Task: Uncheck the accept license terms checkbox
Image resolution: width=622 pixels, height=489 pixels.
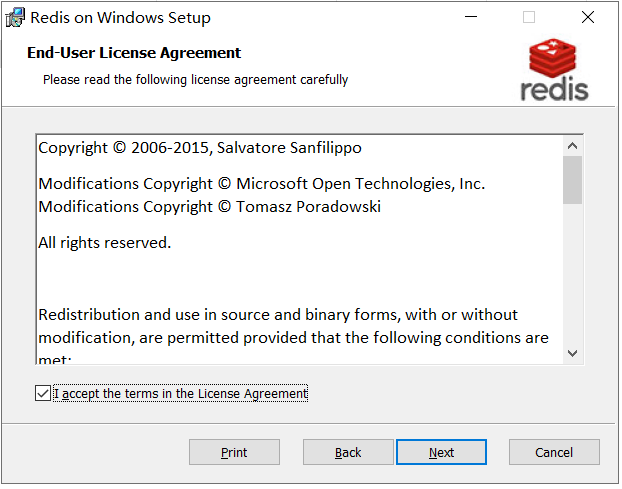Action: coord(42,394)
